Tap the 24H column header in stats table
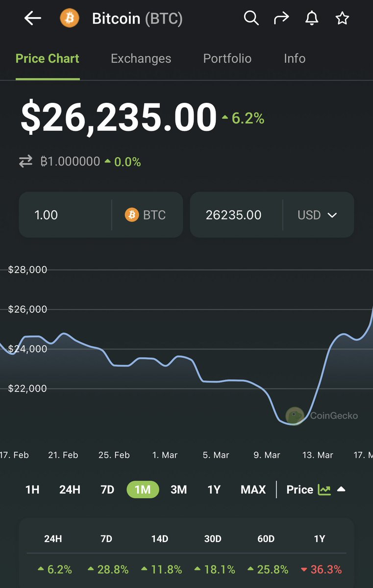The width and height of the screenshot is (373, 588). click(x=53, y=539)
